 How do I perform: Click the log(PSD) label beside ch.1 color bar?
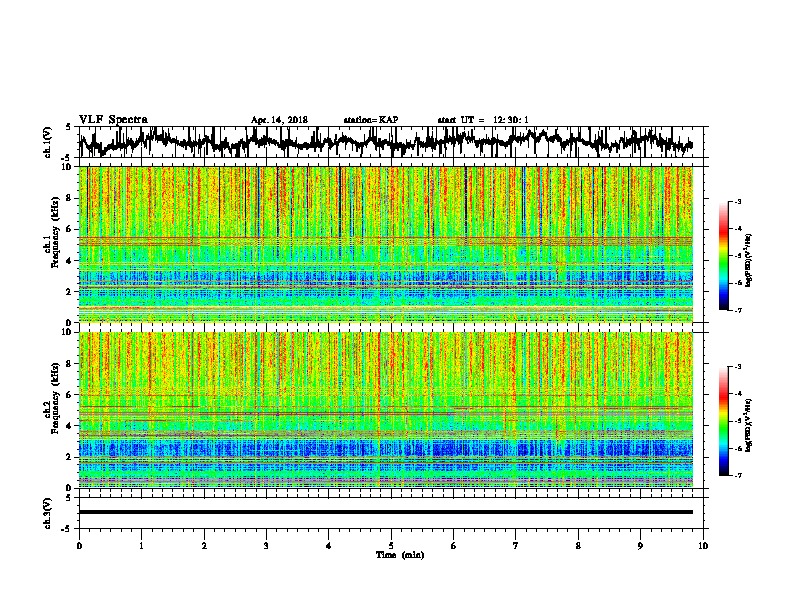click(x=748, y=261)
